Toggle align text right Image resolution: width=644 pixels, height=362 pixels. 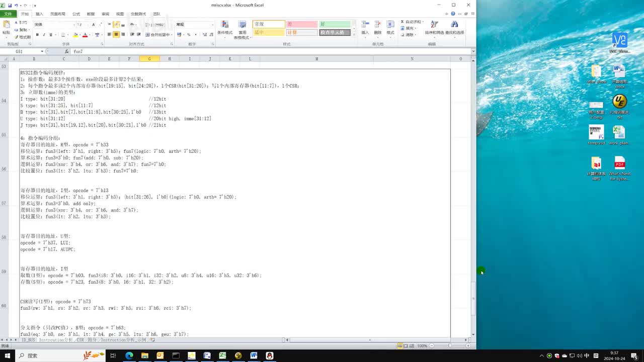(x=123, y=35)
